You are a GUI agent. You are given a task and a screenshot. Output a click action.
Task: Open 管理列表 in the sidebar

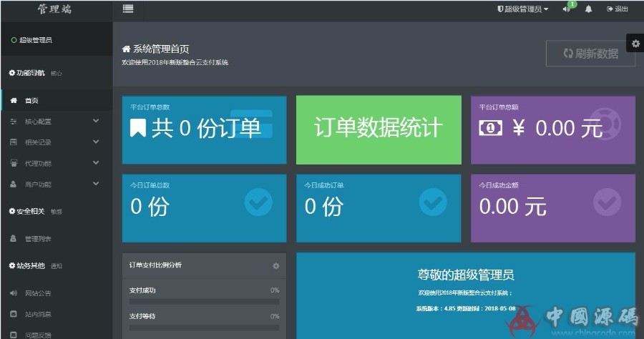click(57, 238)
